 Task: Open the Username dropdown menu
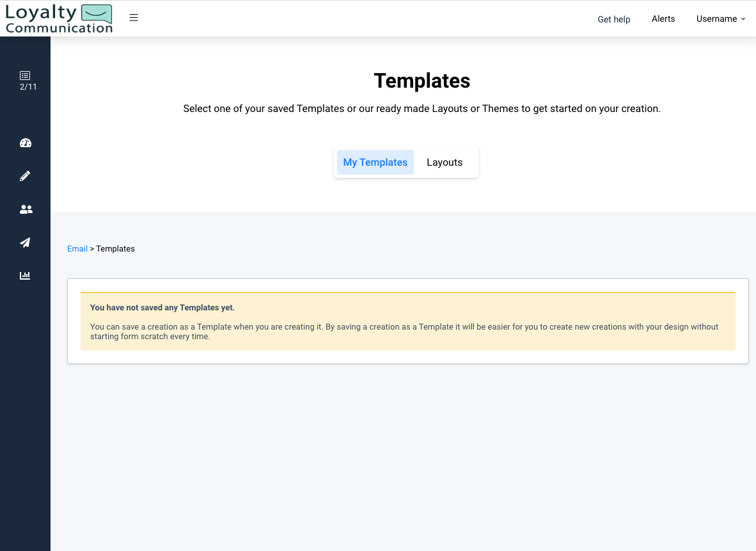click(x=717, y=19)
